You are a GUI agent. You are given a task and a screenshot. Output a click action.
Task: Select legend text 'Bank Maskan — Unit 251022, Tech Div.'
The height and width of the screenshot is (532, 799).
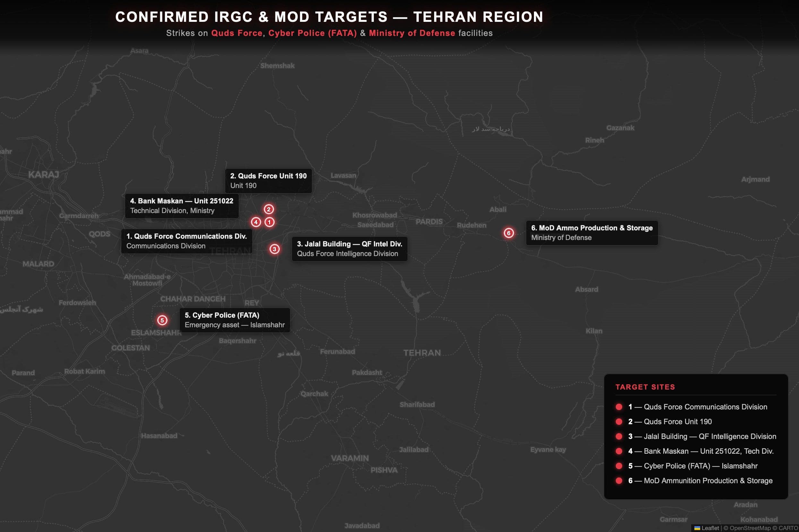coord(709,451)
